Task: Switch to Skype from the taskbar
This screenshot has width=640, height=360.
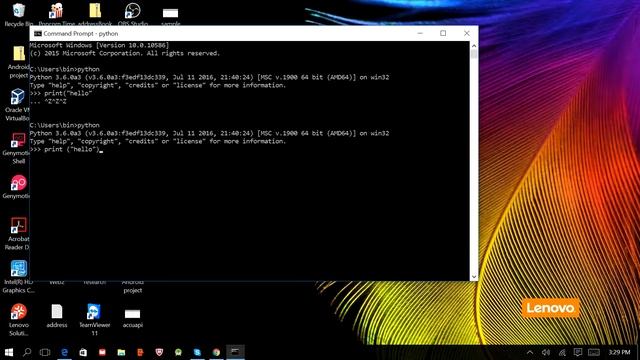Action: click(x=197, y=352)
